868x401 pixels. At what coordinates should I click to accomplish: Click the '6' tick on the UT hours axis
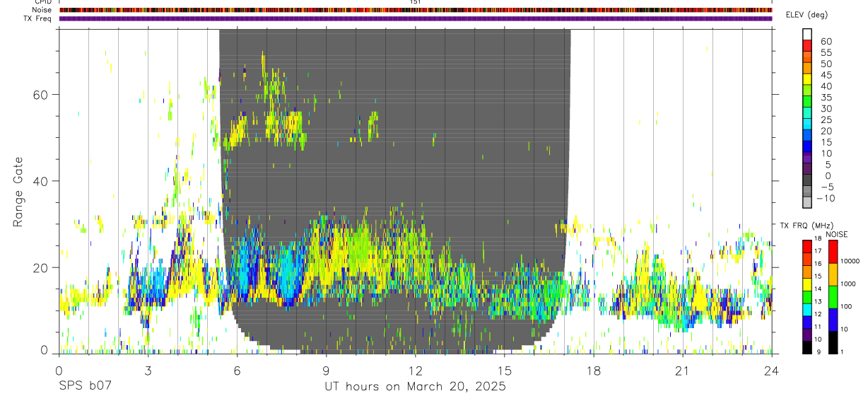(x=237, y=370)
